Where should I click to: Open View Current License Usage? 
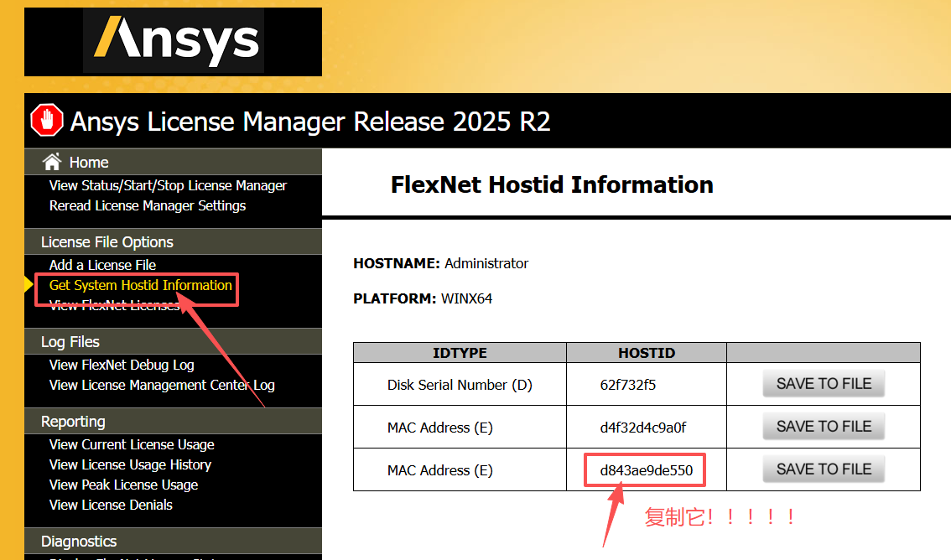(132, 444)
